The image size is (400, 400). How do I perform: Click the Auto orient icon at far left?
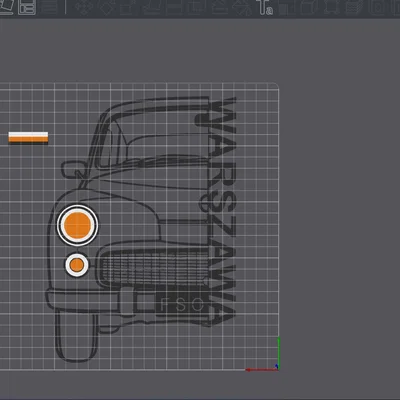point(6,7)
